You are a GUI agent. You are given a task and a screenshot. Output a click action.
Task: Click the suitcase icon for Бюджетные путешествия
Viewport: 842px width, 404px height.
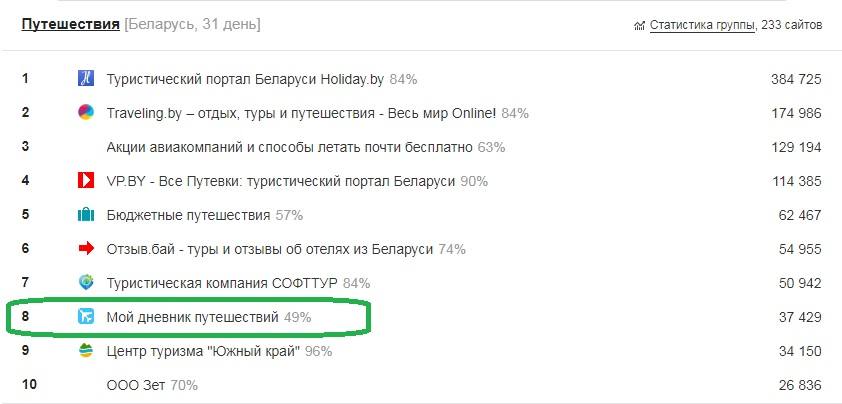coord(85,215)
